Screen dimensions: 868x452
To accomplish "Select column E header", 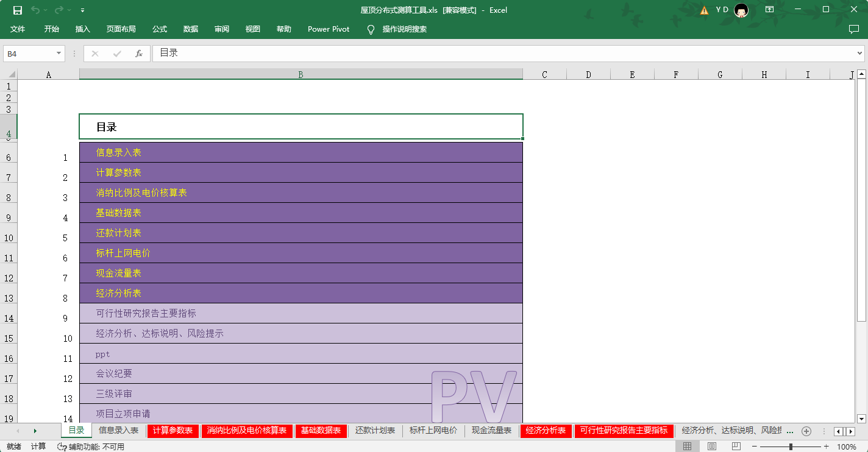I will point(633,74).
